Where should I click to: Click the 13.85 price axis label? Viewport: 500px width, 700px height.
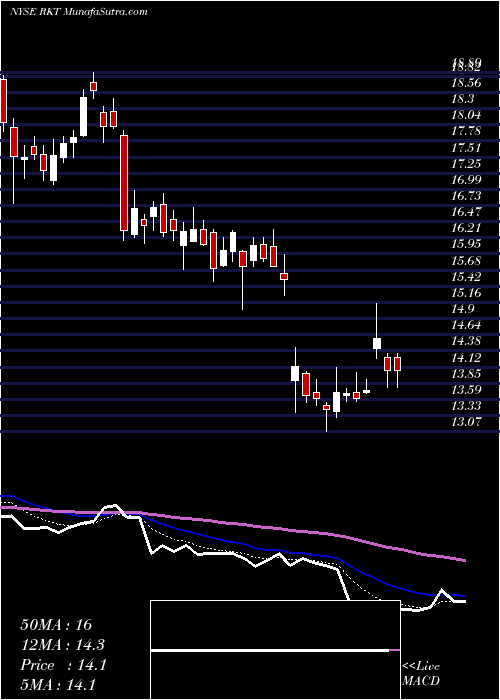467,373
